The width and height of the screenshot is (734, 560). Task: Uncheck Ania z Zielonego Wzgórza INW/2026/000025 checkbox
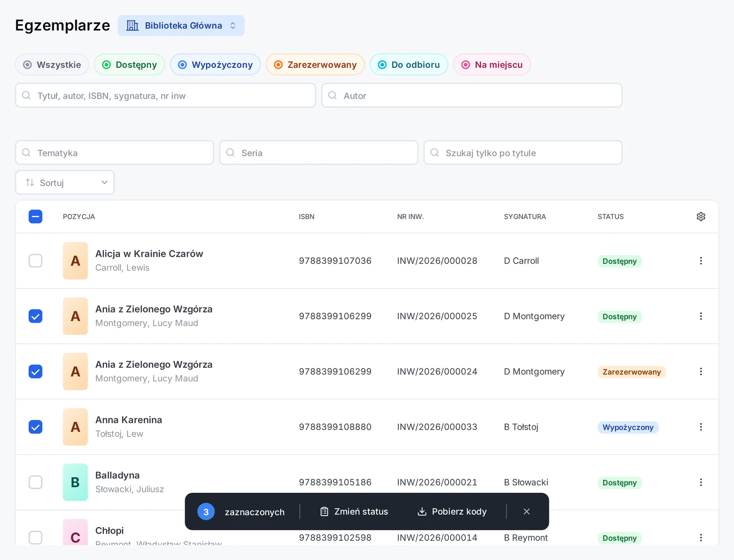pyautogui.click(x=35, y=316)
